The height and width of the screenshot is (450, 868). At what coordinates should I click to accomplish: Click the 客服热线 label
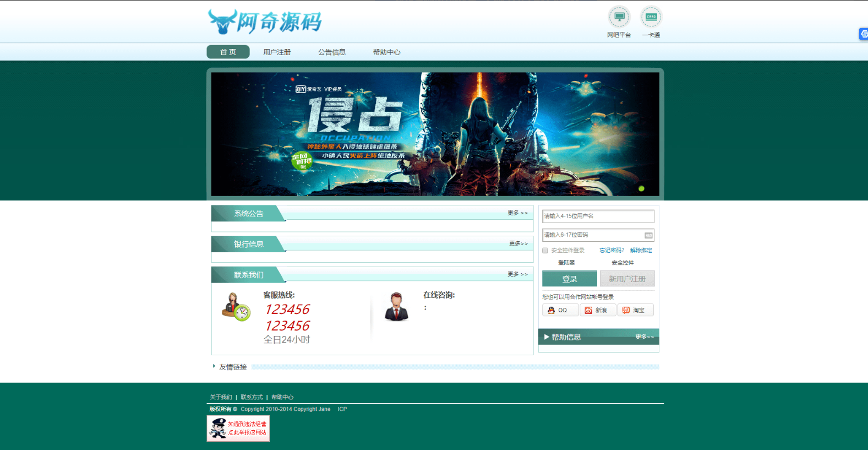279,295
